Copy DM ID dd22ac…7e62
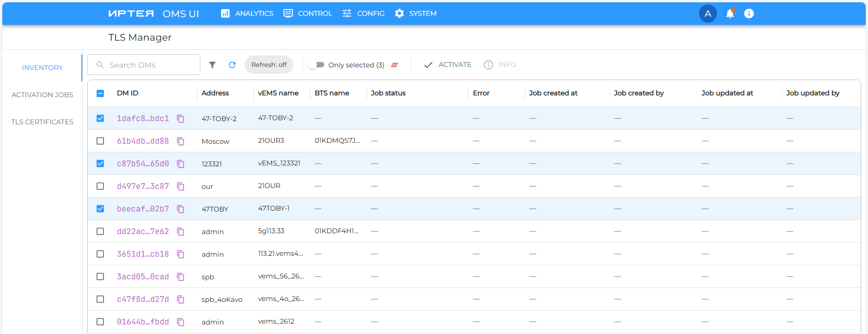868x334 pixels. tap(180, 231)
